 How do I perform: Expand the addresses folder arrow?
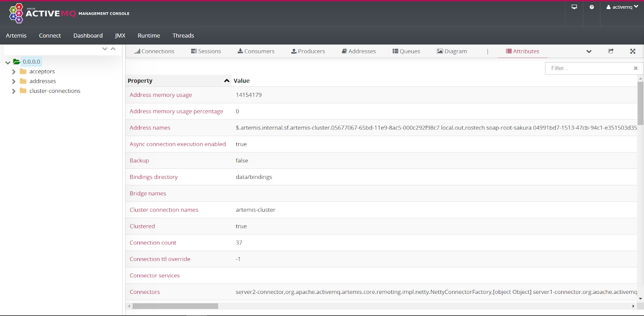tap(14, 81)
